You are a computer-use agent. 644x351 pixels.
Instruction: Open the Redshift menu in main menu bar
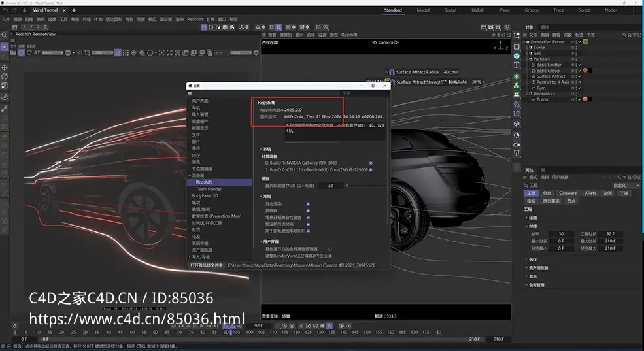coord(195,19)
